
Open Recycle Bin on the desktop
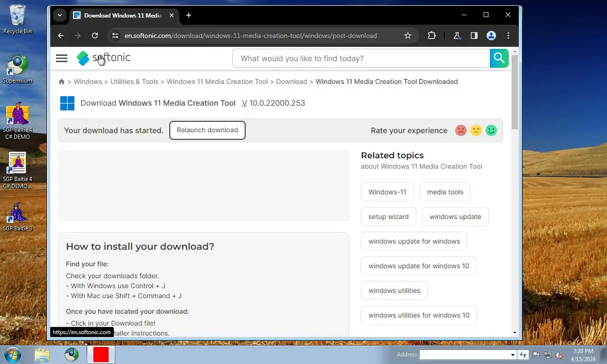(18, 19)
